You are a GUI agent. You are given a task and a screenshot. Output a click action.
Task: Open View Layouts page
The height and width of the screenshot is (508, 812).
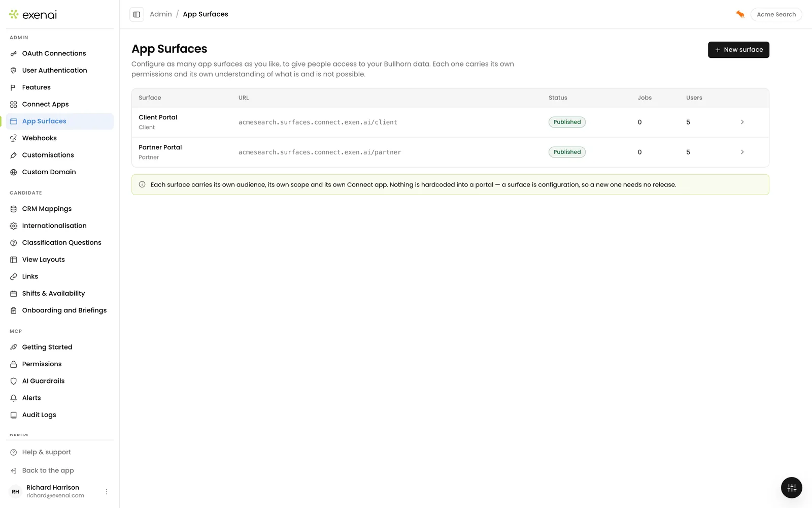click(60, 260)
